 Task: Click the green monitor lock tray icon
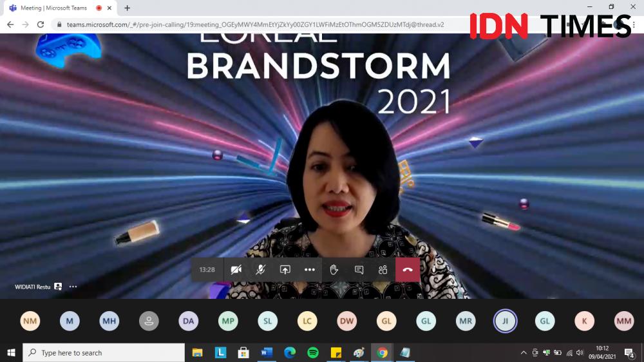pyautogui.click(x=546, y=352)
